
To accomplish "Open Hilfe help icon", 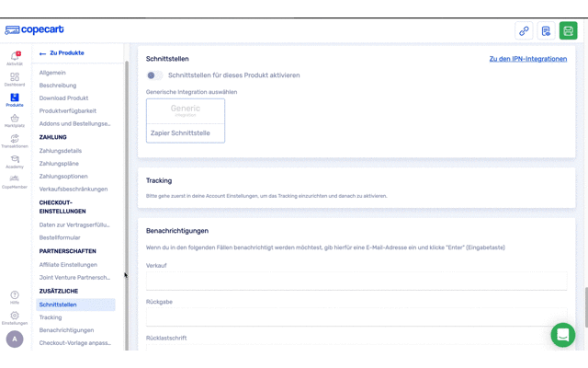I will (15, 297).
